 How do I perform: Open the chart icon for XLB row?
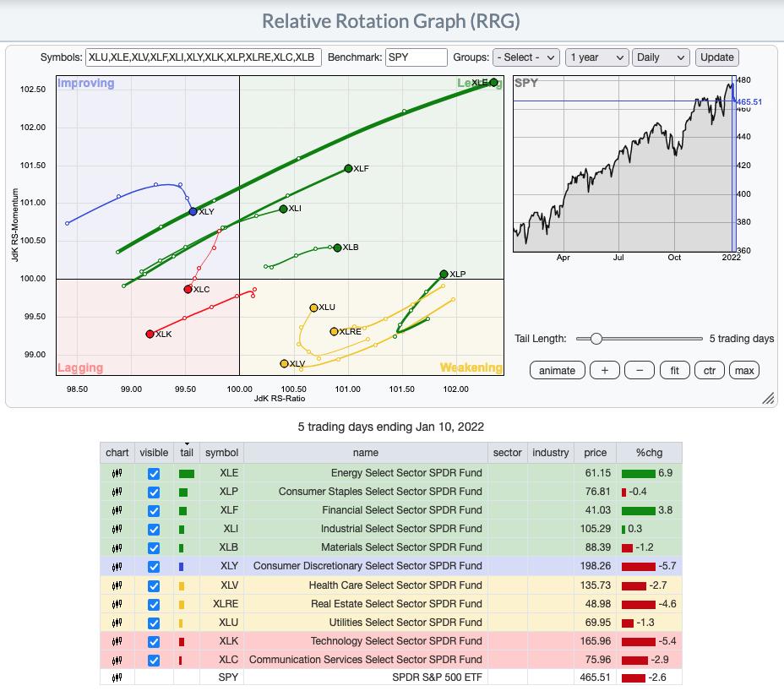coord(117,548)
